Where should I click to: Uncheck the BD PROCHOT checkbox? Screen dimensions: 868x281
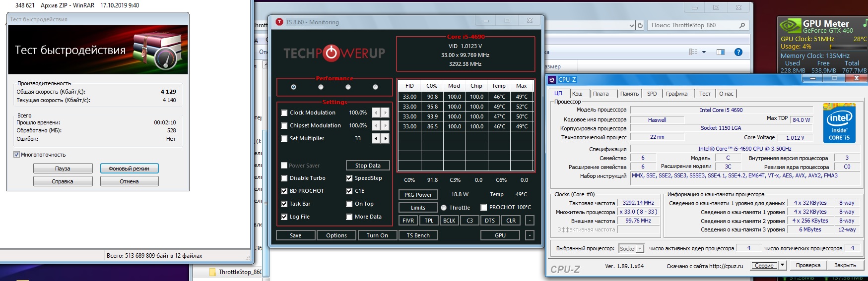pyautogui.click(x=284, y=191)
